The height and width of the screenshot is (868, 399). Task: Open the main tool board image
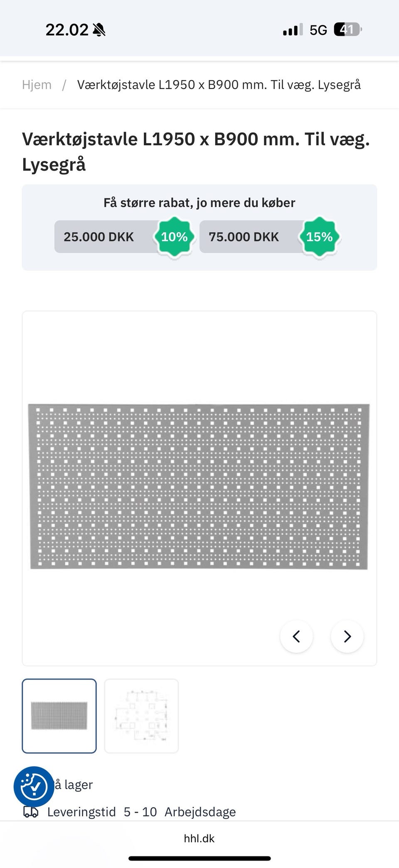[199, 486]
